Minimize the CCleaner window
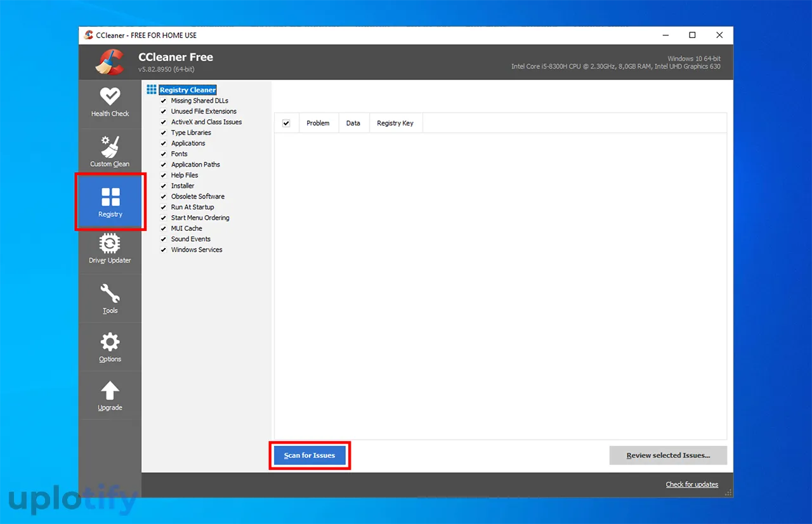The width and height of the screenshot is (812, 524). [665, 35]
